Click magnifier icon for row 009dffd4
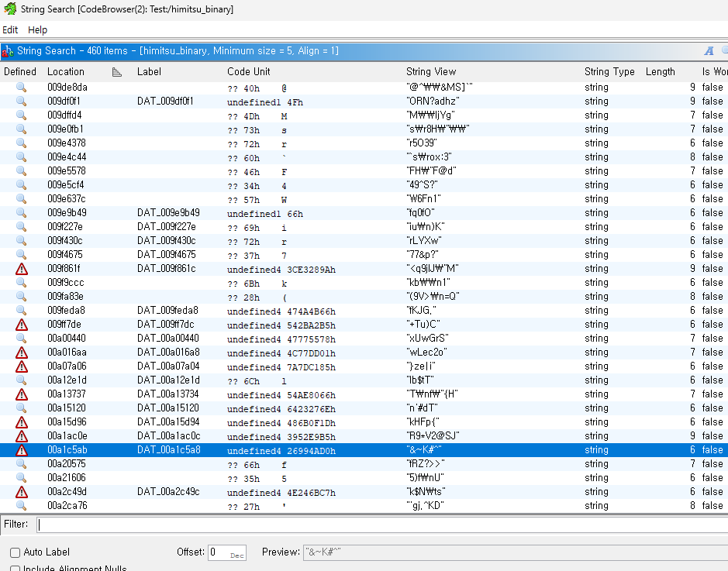The height and width of the screenshot is (571, 728). point(22,115)
